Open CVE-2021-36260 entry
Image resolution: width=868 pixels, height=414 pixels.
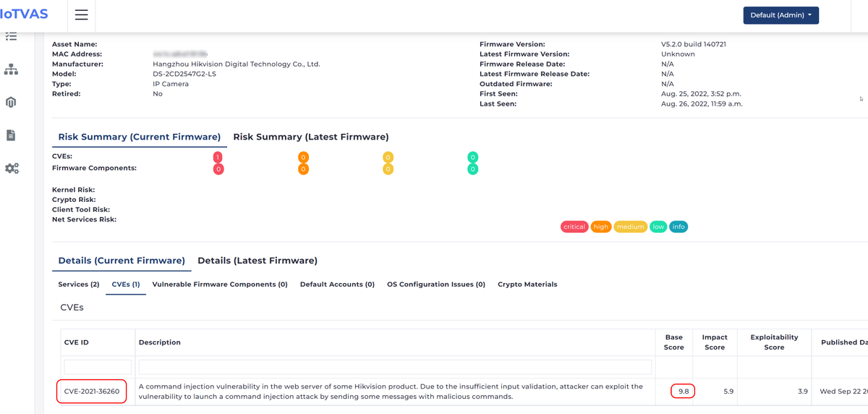(x=92, y=392)
